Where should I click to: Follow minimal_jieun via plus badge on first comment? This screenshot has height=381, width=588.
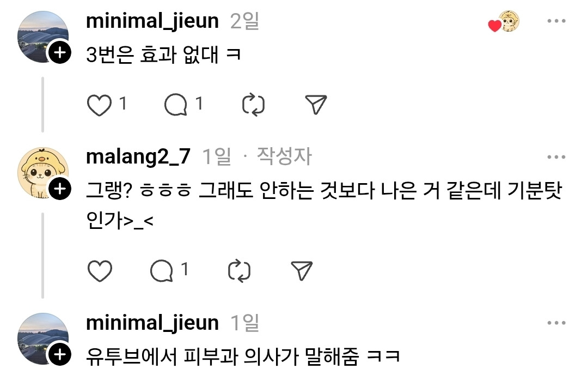[60, 53]
